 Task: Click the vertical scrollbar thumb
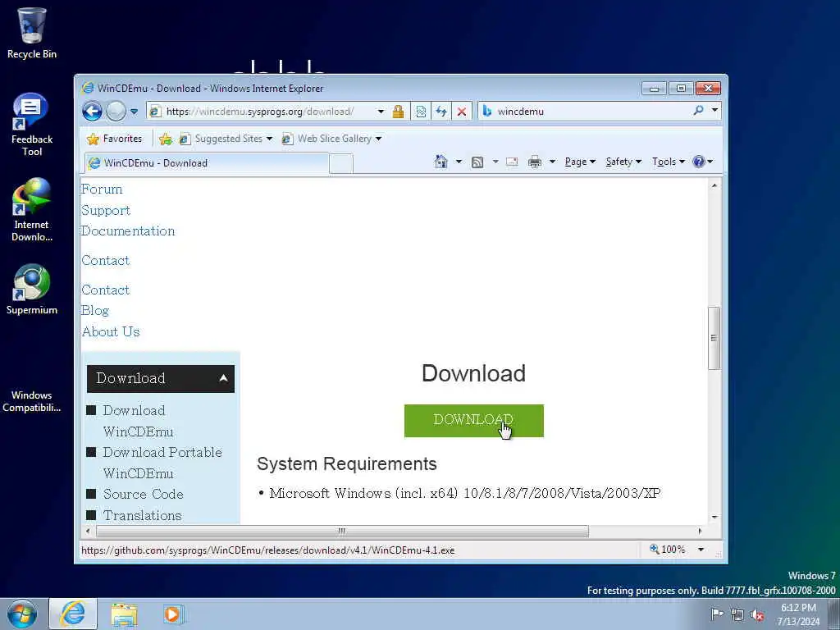tap(714, 338)
